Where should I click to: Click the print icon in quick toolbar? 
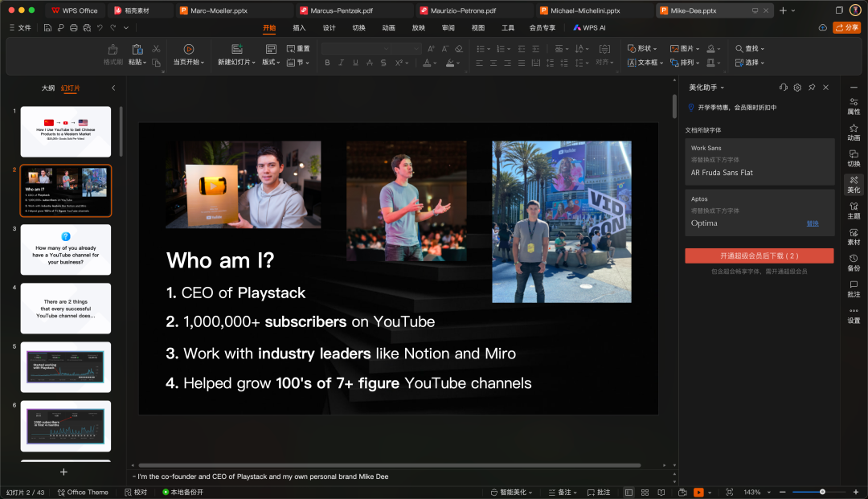[x=74, y=27]
